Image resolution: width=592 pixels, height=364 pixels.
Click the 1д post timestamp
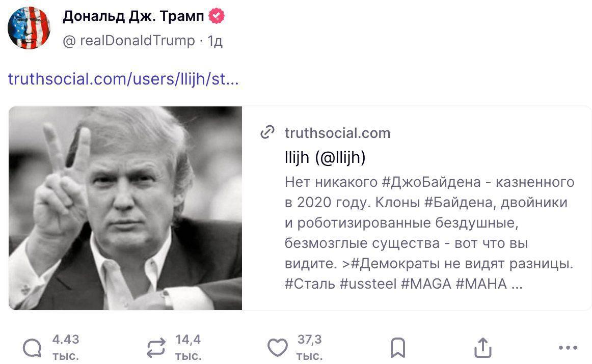click(x=215, y=41)
